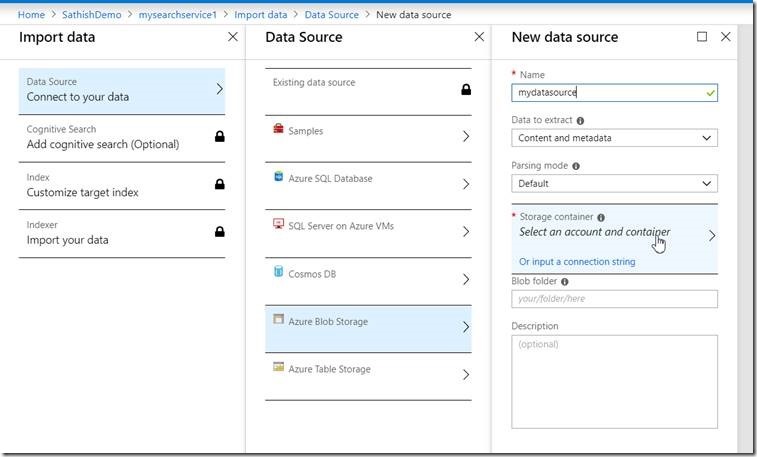Select Import your data step
Viewport: 757px width, 457px height.
pyautogui.click(x=122, y=233)
